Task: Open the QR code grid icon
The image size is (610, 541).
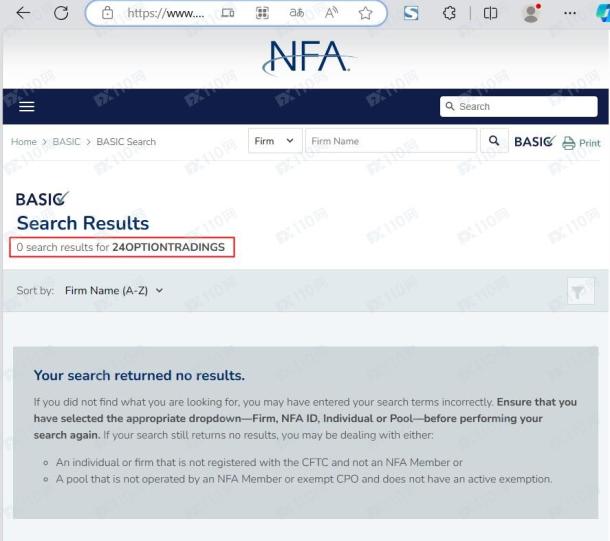Action: pyautogui.click(x=262, y=13)
